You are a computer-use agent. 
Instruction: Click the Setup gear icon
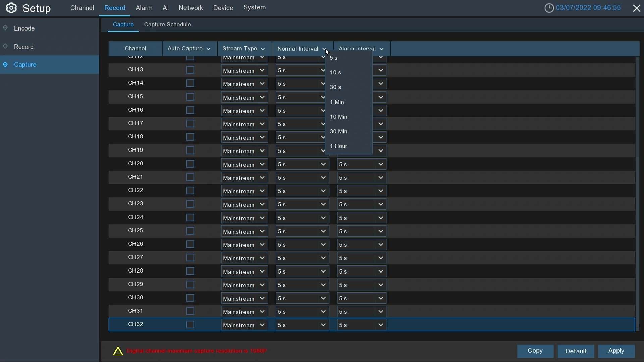tap(11, 8)
